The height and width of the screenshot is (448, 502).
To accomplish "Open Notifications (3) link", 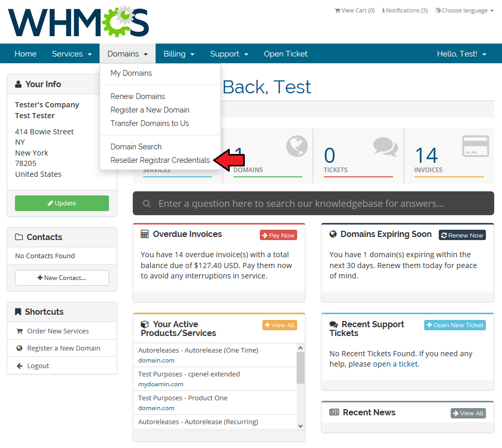I will (405, 10).
